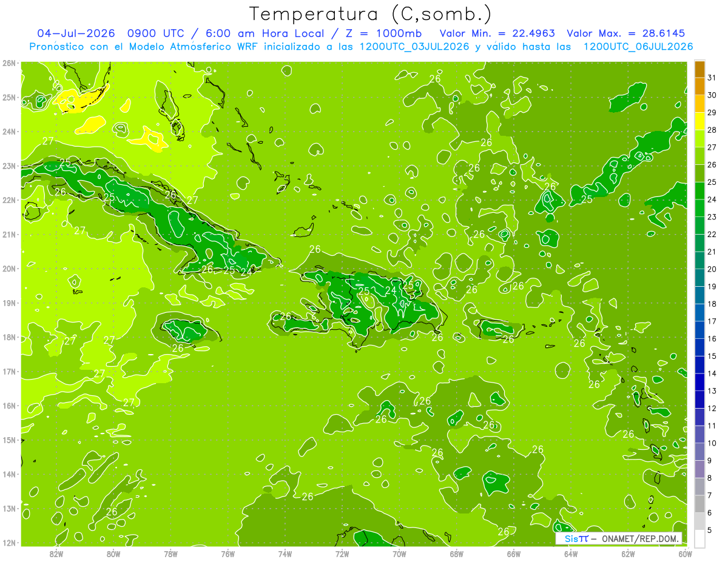728x562 pixels.
Task: Click the '76W' longitude axis label
Action: click(227, 554)
